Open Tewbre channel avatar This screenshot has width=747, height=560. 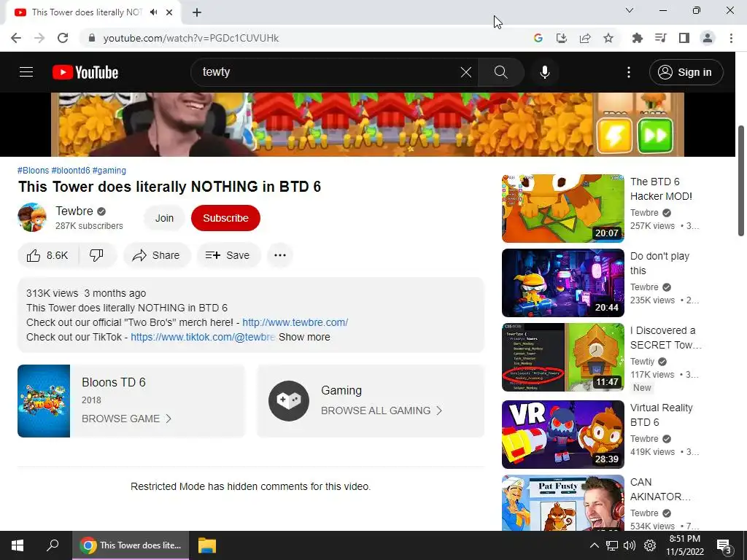(x=32, y=217)
